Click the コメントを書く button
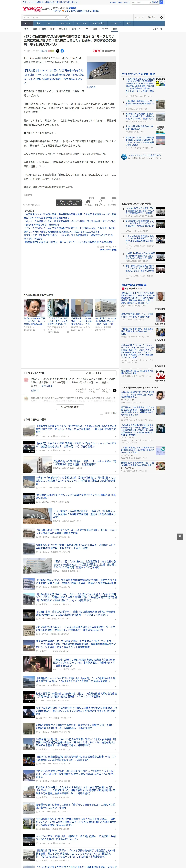This screenshot has height=868, width=186. pos(93,373)
